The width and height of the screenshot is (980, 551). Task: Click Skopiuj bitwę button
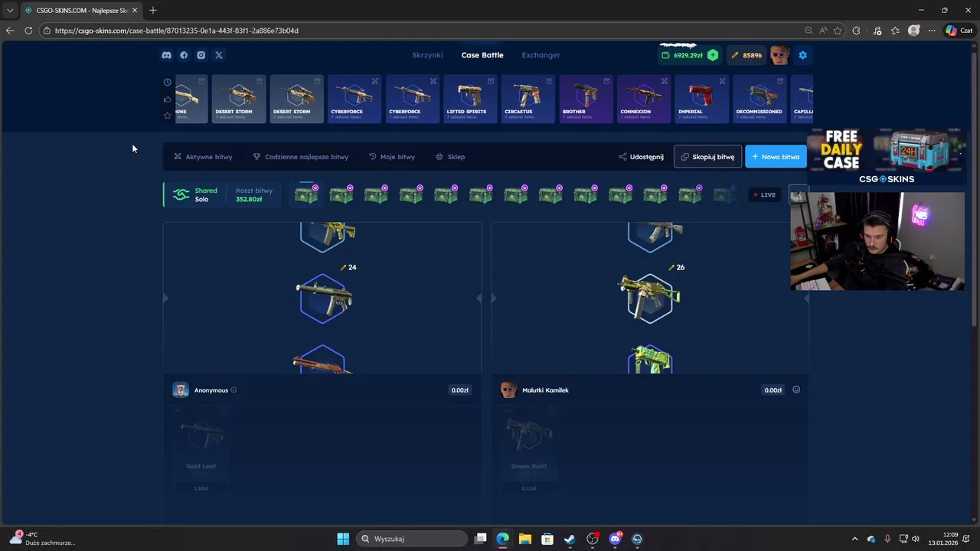pyautogui.click(x=707, y=157)
